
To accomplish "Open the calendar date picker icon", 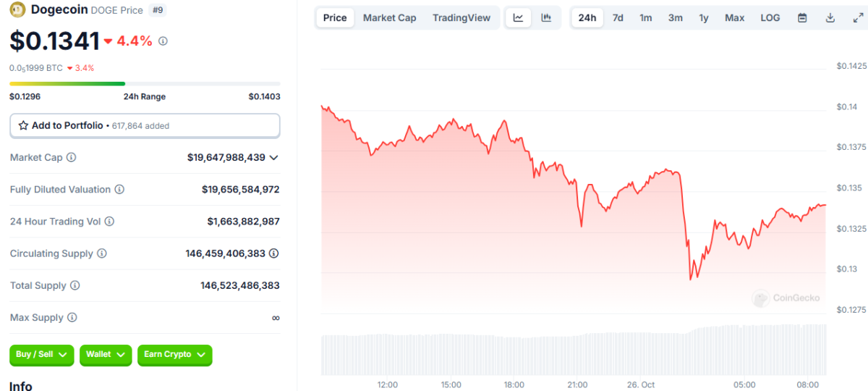I will pyautogui.click(x=802, y=17).
